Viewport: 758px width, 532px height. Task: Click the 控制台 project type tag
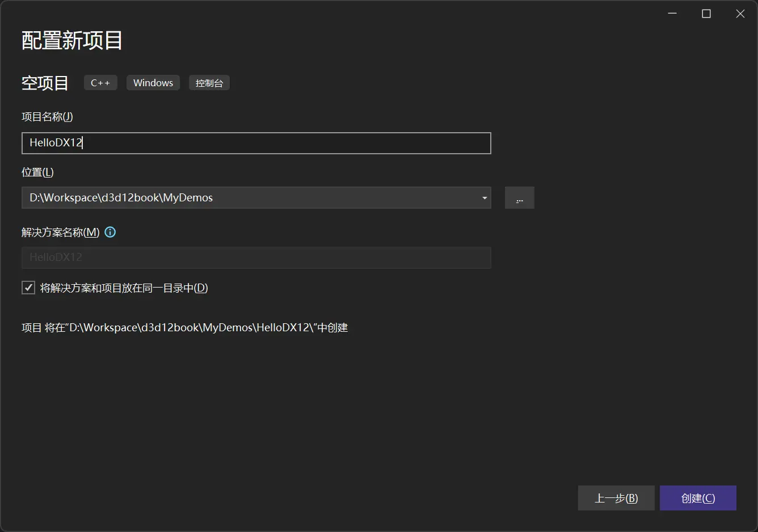tap(209, 82)
